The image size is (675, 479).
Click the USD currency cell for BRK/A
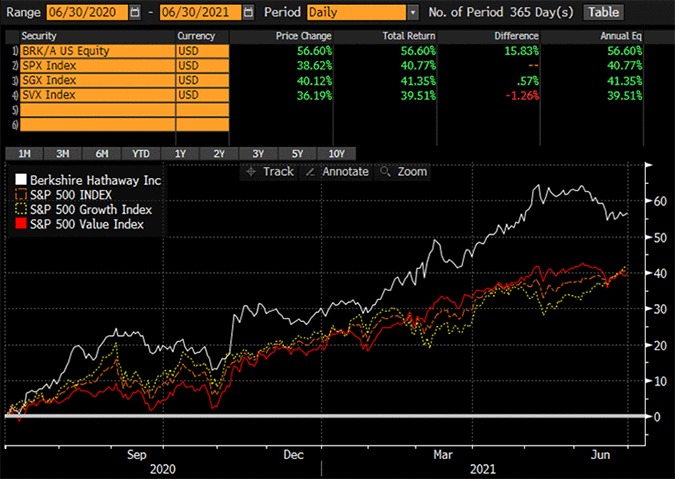pyautogui.click(x=202, y=51)
